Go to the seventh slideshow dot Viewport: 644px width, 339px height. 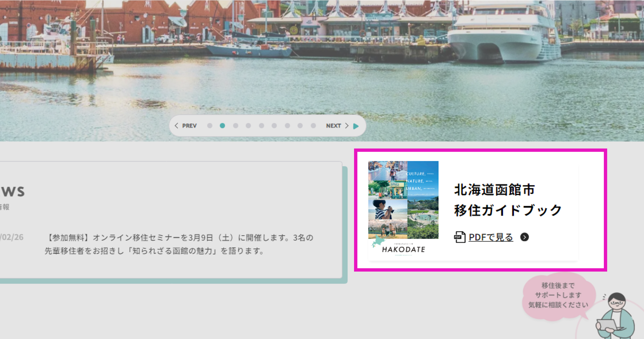click(287, 126)
